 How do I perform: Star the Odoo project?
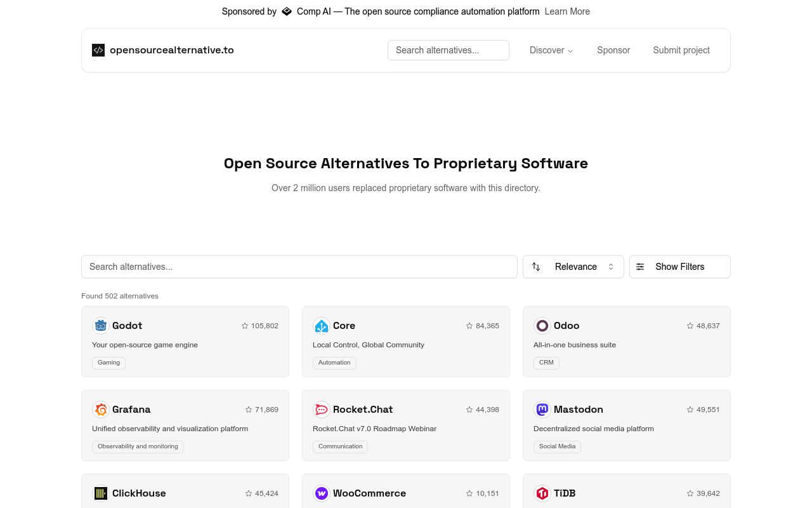[690, 325]
